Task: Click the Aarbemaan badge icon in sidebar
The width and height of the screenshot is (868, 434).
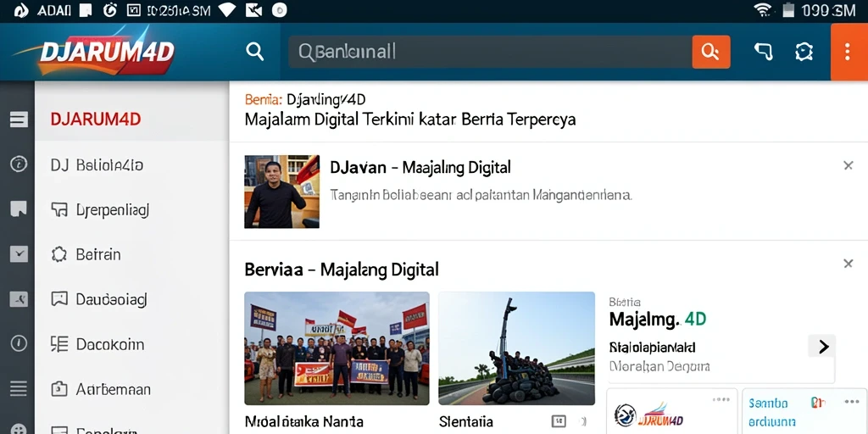Action: point(58,389)
